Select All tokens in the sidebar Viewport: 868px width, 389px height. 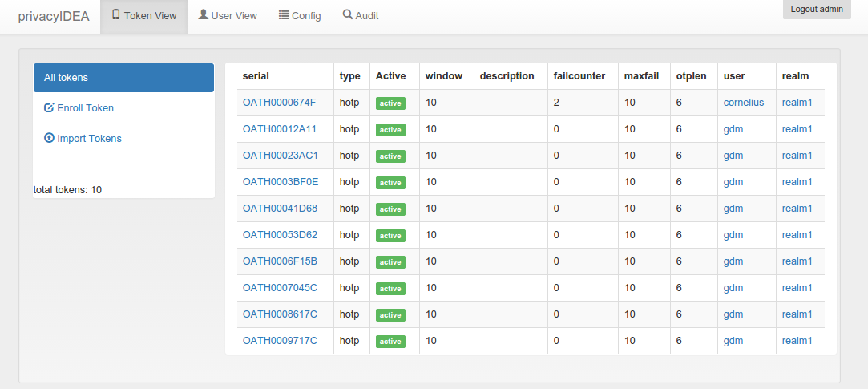[123, 78]
